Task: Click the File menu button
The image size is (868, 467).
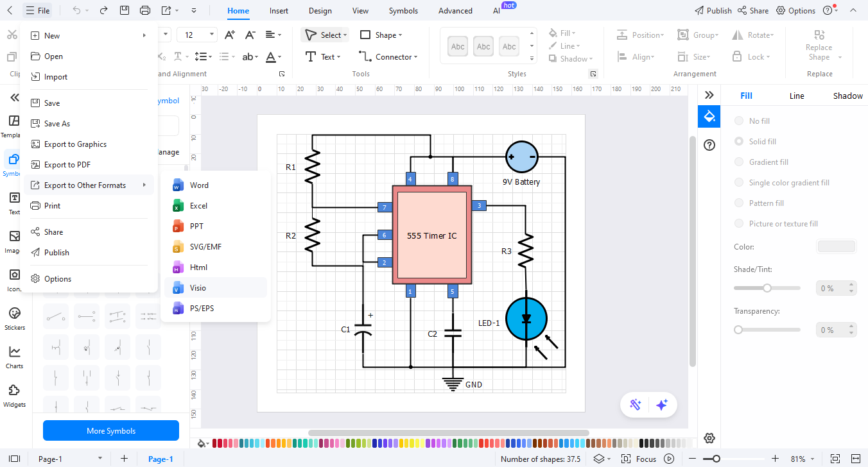Action: click(38, 10)
